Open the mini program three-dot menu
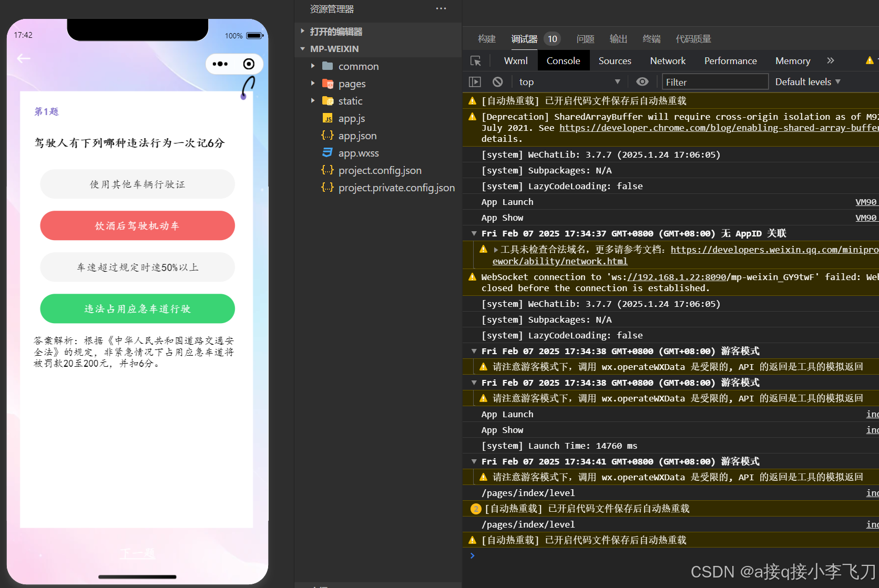Image resolution: width=879 pixels, height=588 pixels. 220,64
